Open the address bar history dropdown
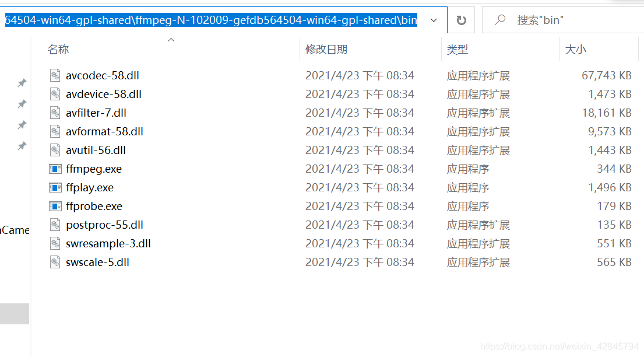644x357 pixels. tap(434, 20)
